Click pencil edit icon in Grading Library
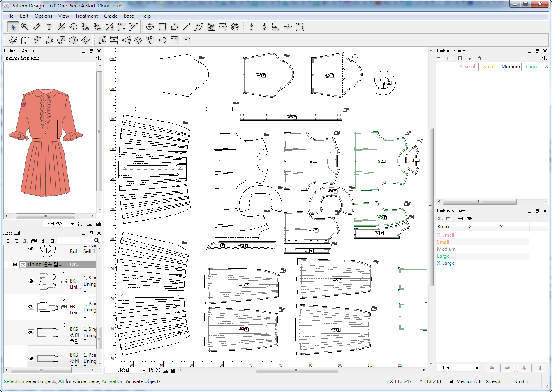 click(470, 58)
